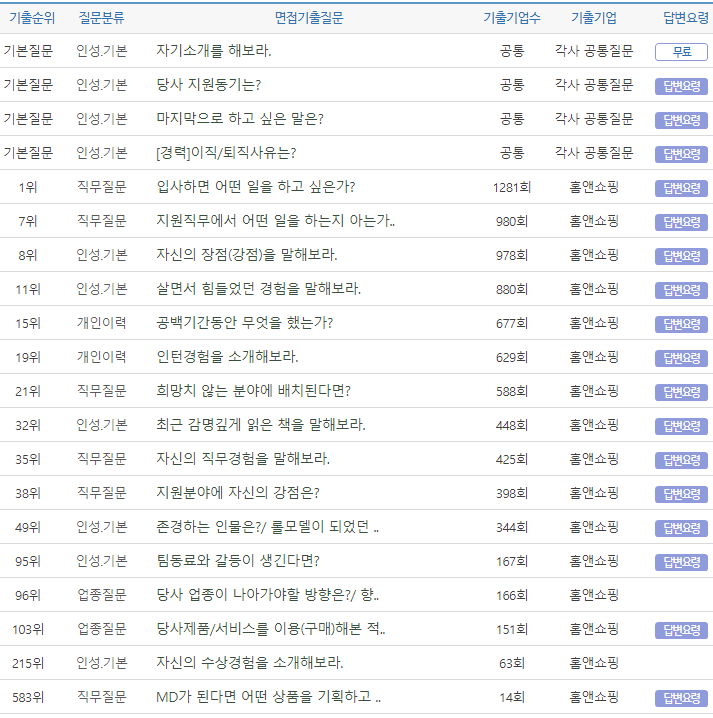Viewport: 713px width, 718px height.
Task: Click 답변요령 for 마지막으로 하고 싶은 말은?
Action: coord(681,120)
